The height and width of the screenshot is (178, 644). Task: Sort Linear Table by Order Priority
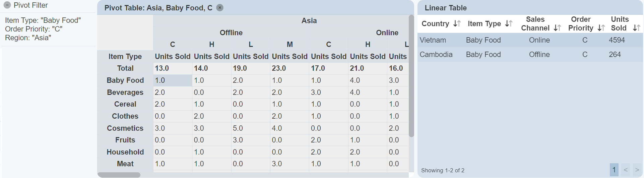pos(601,28)
